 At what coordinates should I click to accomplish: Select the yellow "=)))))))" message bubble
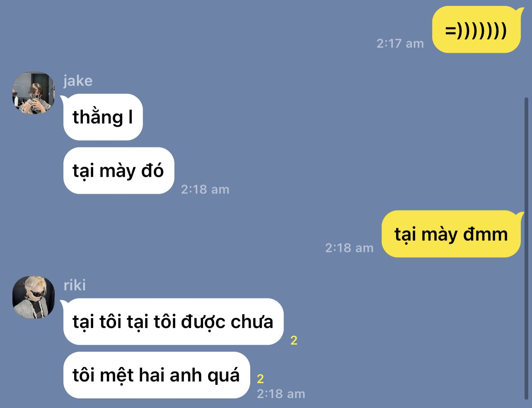click(476, 29)
